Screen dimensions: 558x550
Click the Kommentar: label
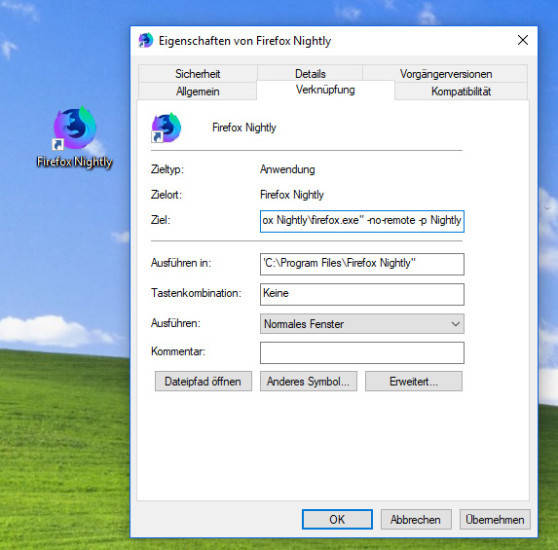point(178,351)
